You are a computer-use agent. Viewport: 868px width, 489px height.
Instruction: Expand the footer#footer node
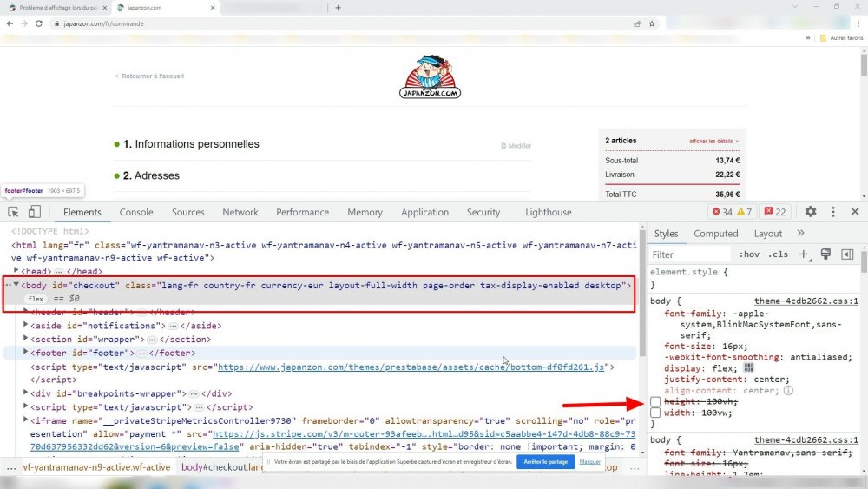(x=25, y=353)
